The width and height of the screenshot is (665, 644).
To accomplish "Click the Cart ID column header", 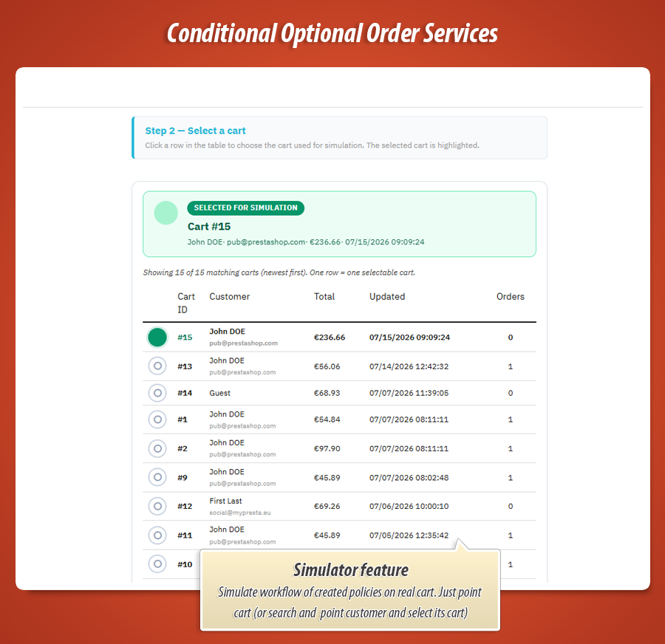I will click(186, 303).
